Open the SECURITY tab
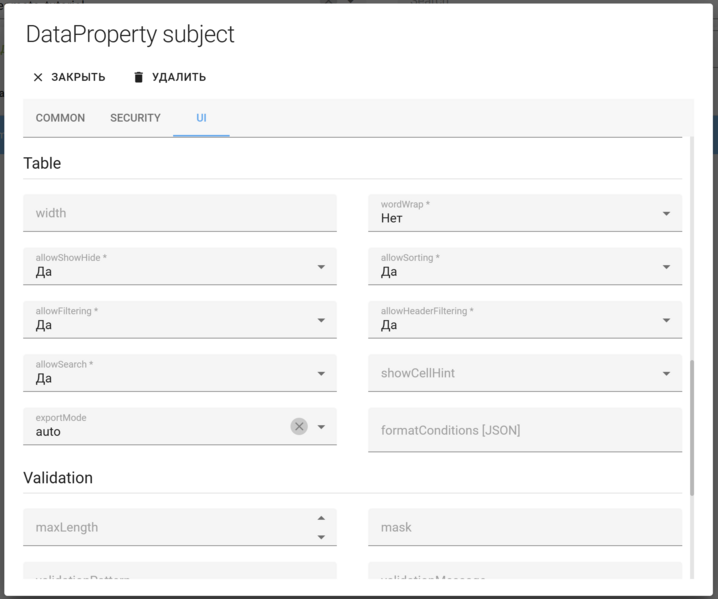Viewport: 718px width, 599px height. pyautogui.click(x=135, y=118)
